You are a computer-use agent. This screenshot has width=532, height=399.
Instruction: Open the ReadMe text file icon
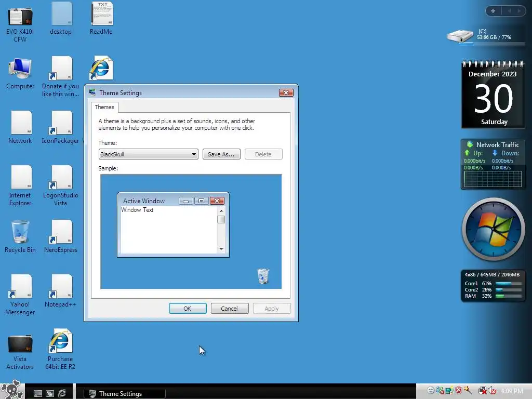point(101,19)
